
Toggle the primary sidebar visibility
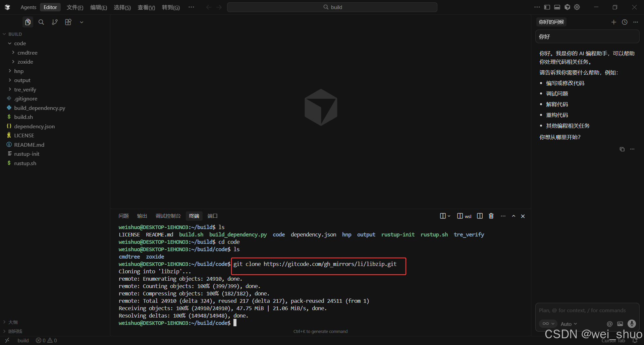547,7
